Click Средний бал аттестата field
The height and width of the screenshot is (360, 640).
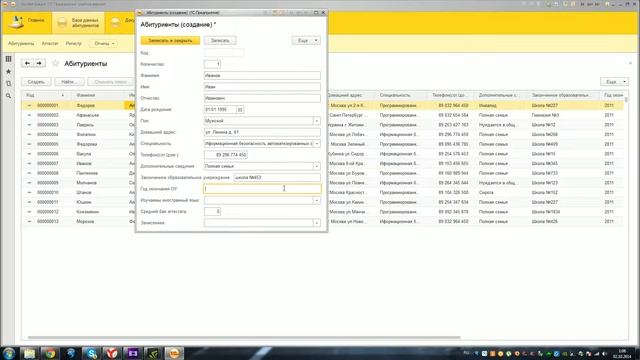212,211
